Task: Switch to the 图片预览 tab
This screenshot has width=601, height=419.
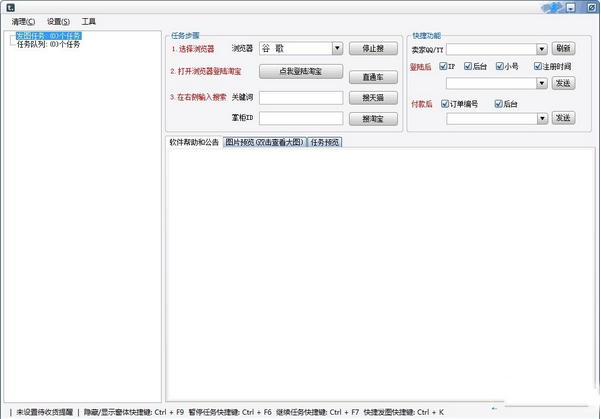Action: (264, 142)
